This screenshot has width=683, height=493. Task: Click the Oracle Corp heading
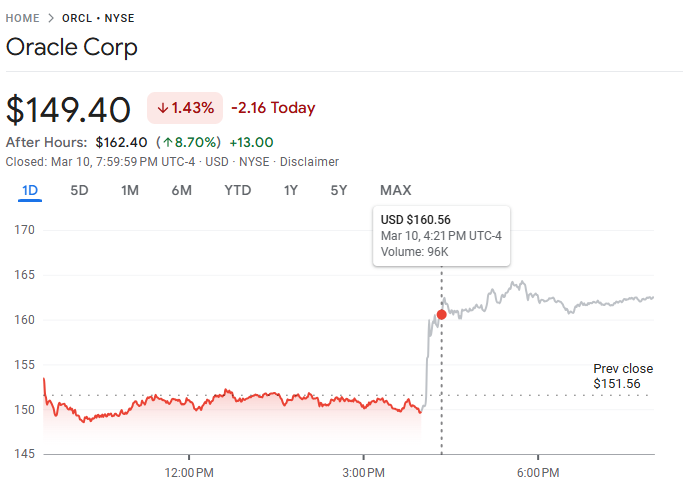coord(72,47)
